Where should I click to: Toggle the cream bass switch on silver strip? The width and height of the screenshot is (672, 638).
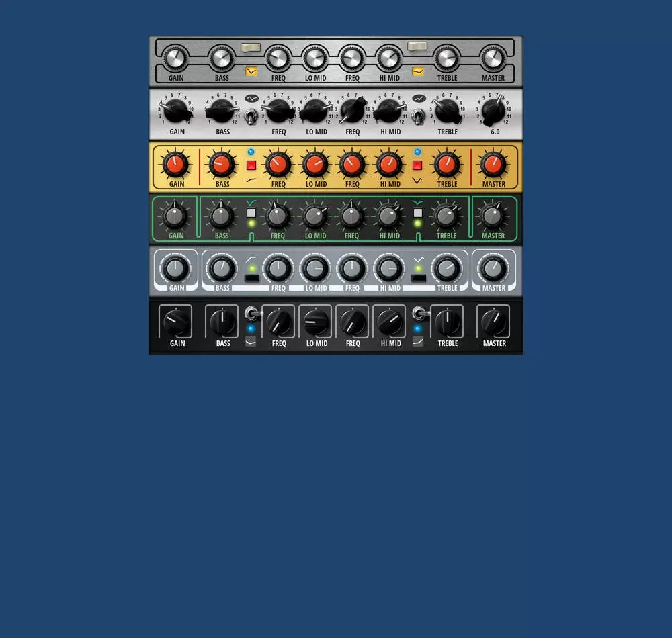(251, 48)
